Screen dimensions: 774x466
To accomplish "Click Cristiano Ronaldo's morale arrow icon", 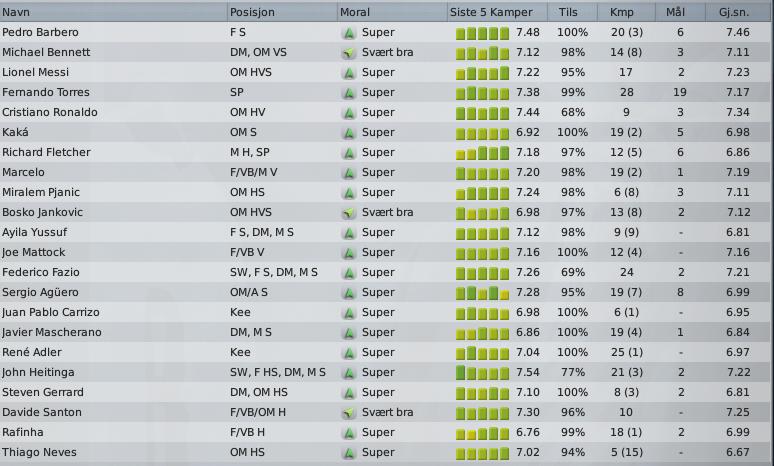I will click(349, 113).
